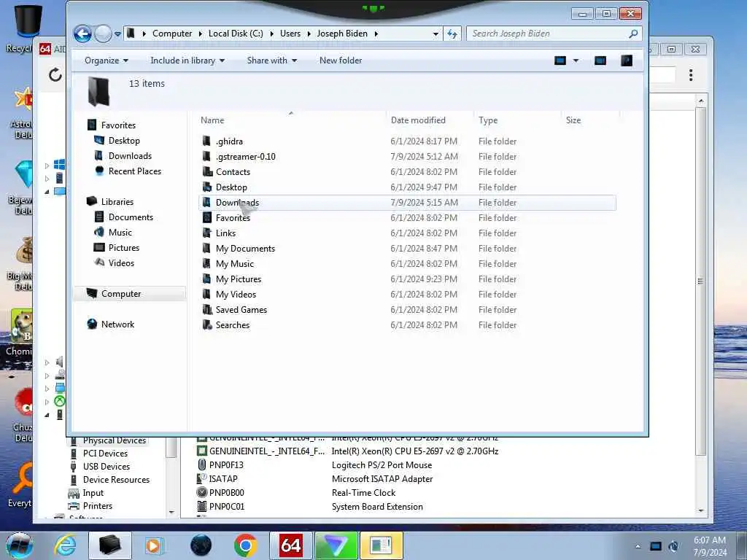Open Downloads in navigation pane
Image resolution: width=747 pixels, height=560 pixels.
130,156
